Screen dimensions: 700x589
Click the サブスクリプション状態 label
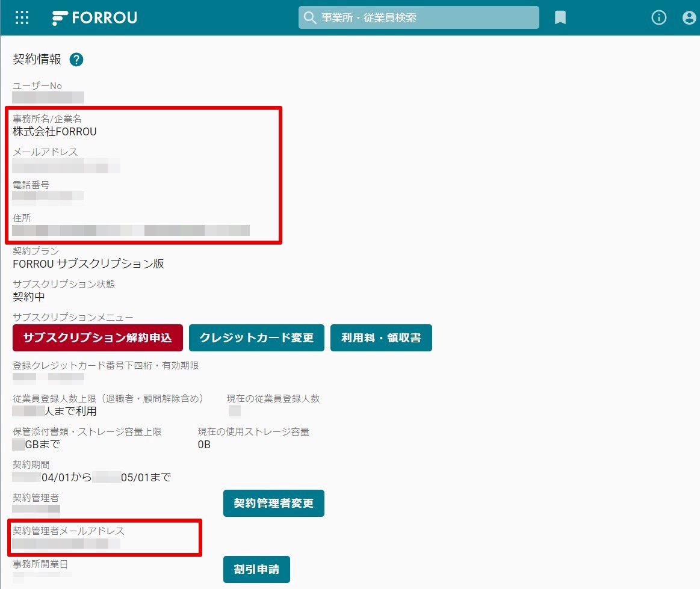(64, 284)
